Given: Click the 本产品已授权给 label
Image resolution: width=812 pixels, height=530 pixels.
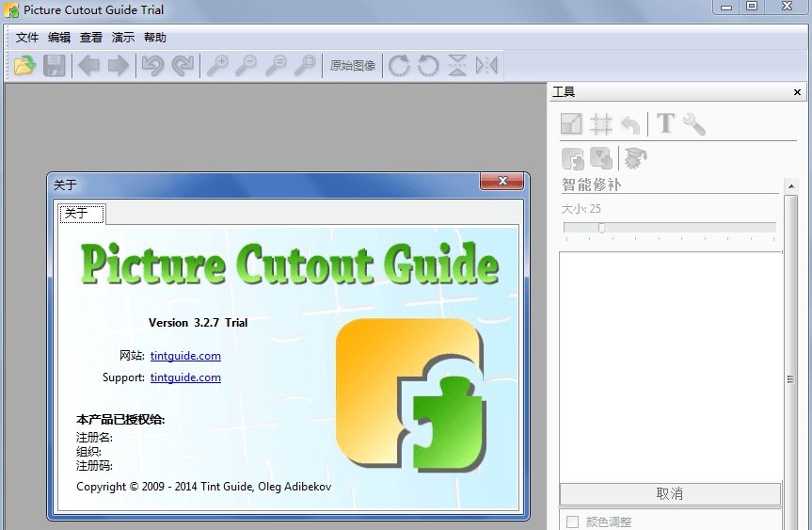Looking at the screenshot, I should click(120, 420).
